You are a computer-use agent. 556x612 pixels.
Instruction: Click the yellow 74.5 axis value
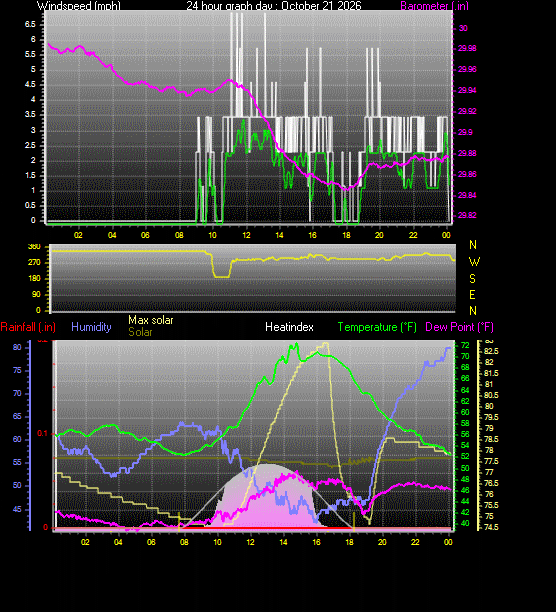[491, 527]
